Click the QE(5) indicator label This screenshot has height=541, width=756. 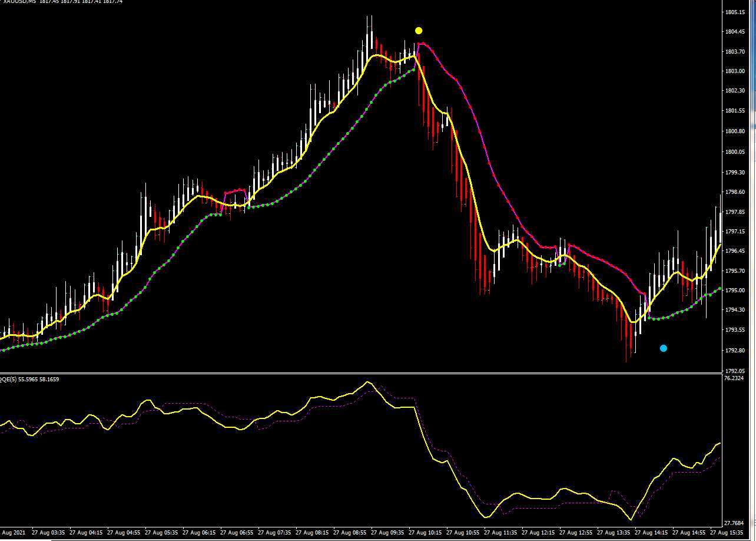[x=9, y=380]
